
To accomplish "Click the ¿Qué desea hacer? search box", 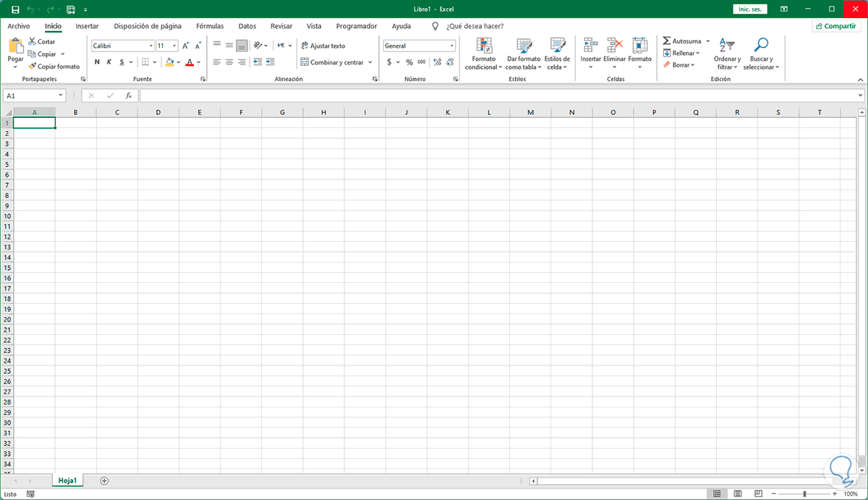I will [x=475, y=26].
